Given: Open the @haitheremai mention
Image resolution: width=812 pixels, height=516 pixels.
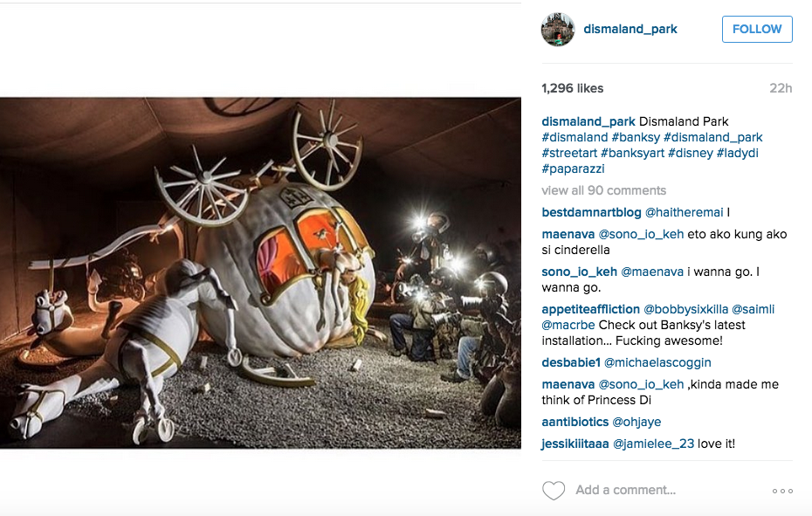Looking at the screenshot, I should (x=684, y=212).
